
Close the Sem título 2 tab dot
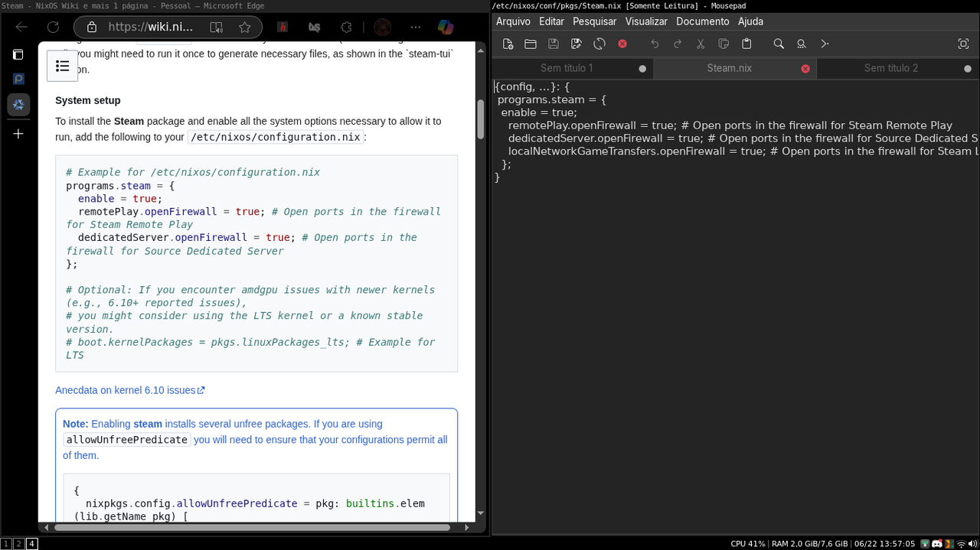tap(968, 68)
